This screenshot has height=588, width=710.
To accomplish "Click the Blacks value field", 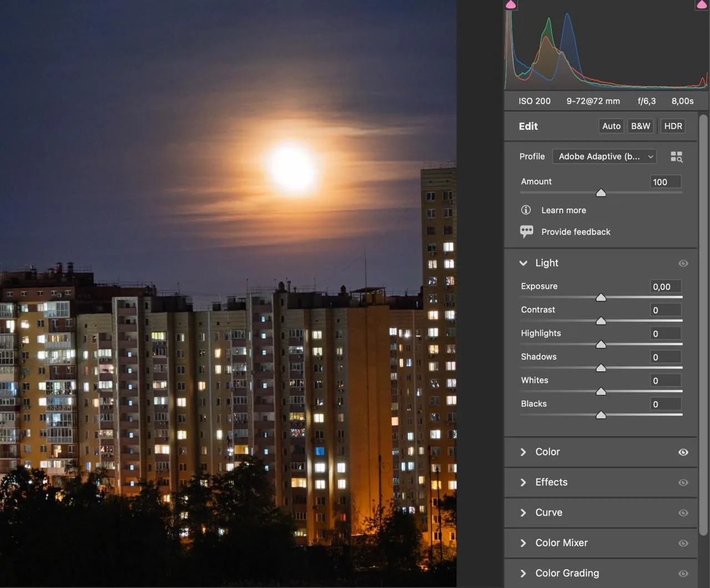I will (x=666, y=404).
